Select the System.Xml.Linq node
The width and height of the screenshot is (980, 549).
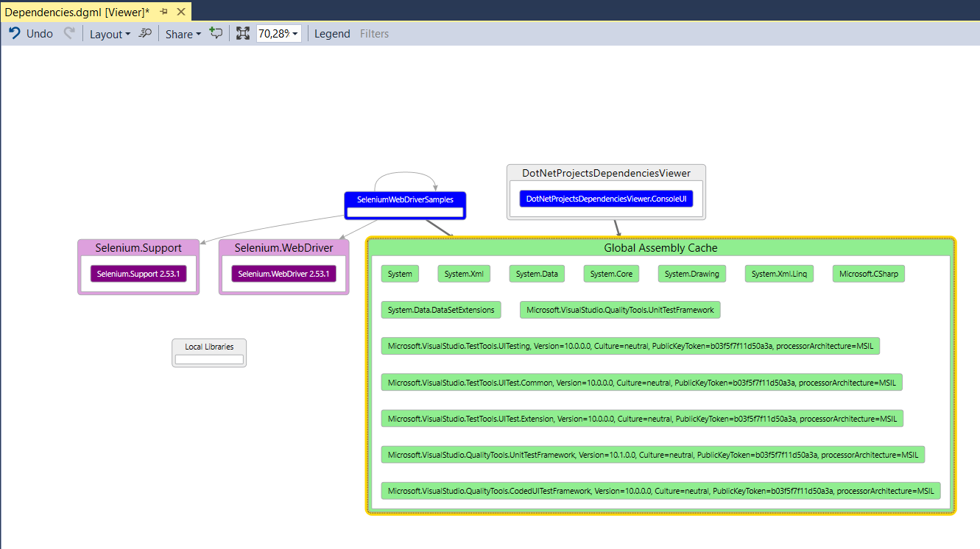pyautogui.click(x=780, y=274)
